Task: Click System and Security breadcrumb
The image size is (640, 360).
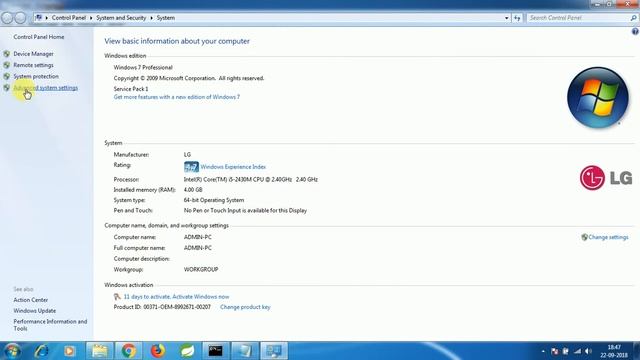Action: click(x=121, y=18)
